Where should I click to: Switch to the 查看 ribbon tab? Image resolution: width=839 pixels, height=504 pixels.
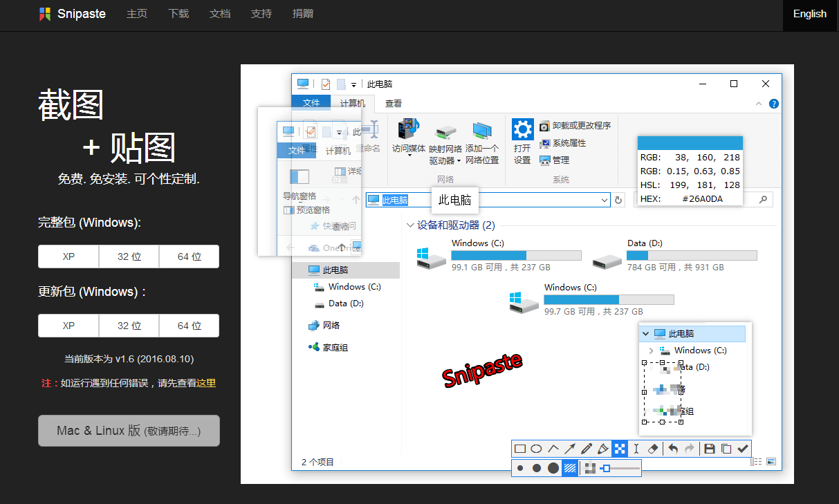[393, 103]
